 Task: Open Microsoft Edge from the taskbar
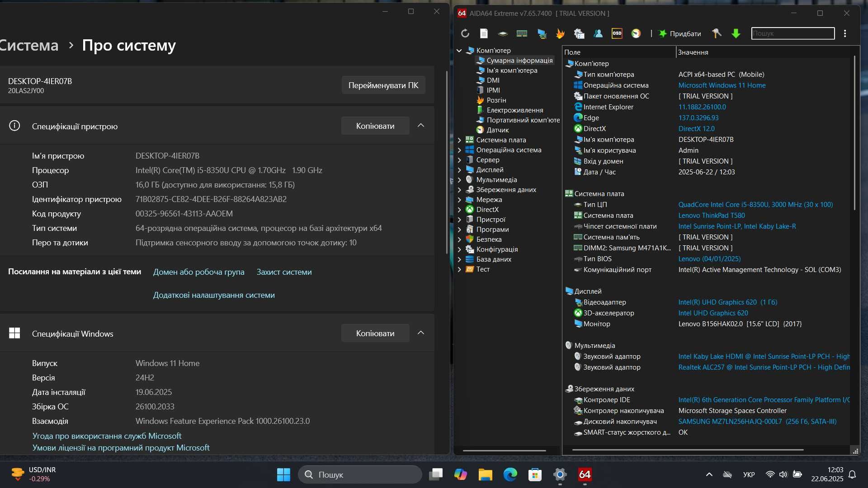(x=510, y=474)
